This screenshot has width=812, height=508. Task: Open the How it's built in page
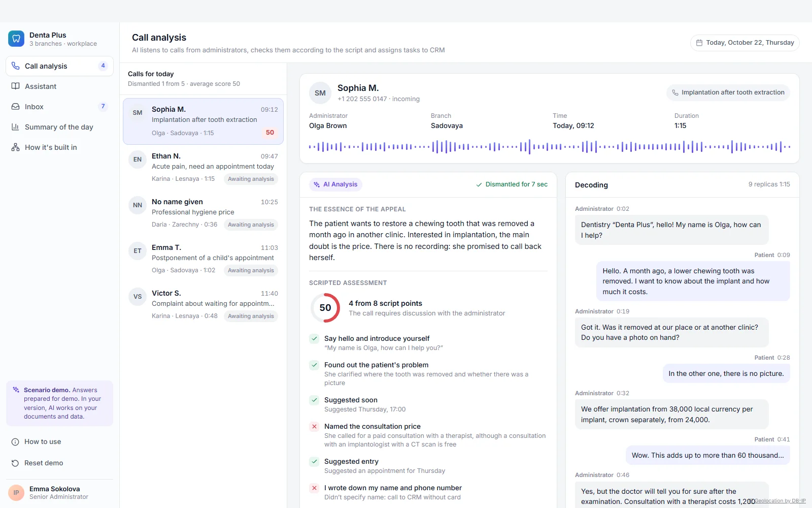click(59, 147)
